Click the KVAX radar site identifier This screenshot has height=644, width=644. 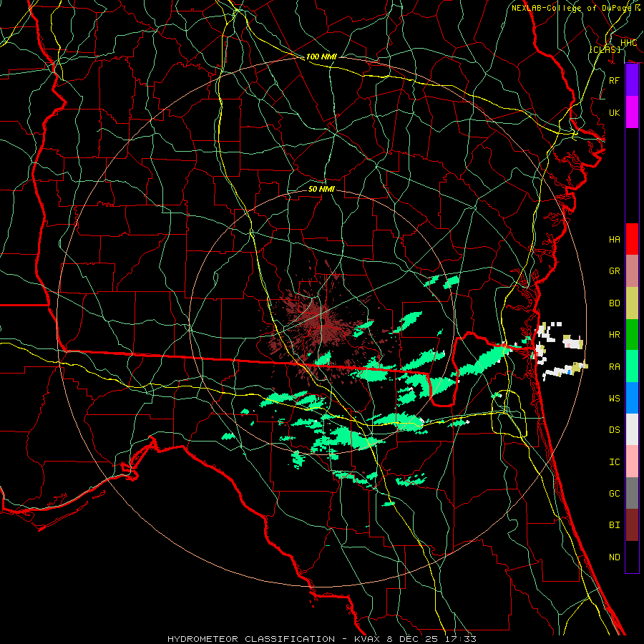click(368, 639)
